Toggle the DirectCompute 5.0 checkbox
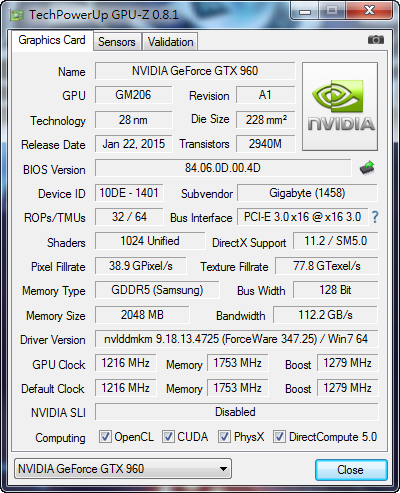Screen dimensions: 400x493 click(279, 437)
